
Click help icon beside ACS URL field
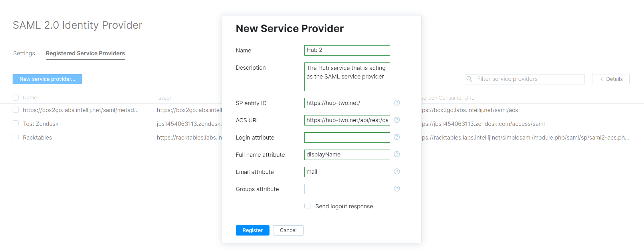[x=397, y=120]
